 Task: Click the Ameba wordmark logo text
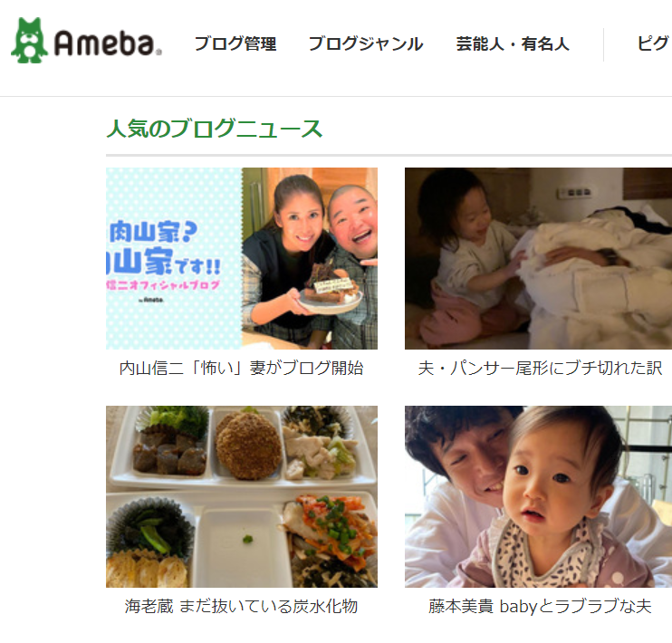pos(108,43)
